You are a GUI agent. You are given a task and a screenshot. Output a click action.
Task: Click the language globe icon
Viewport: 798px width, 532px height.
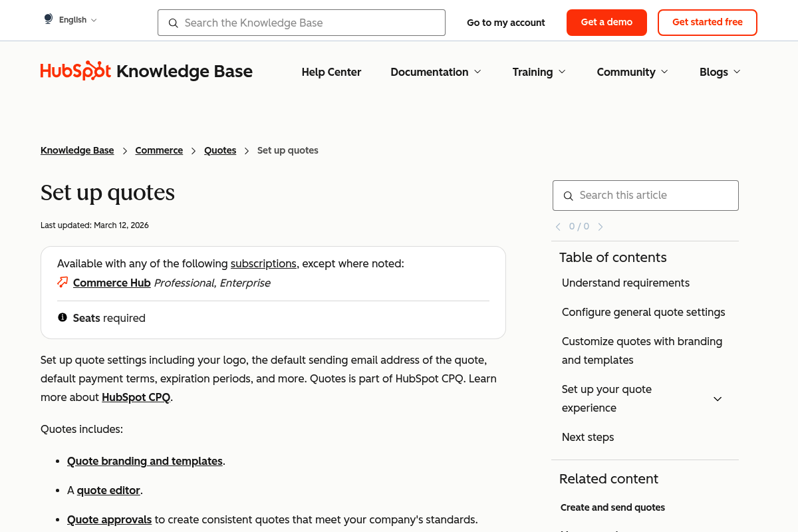point(47,19)
